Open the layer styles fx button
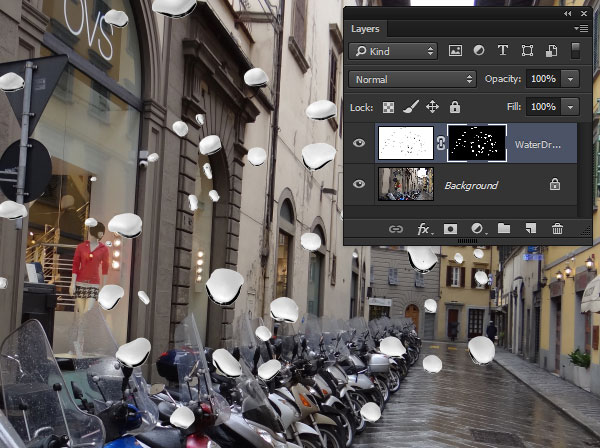The image size is (600, 448). (423, 229)
